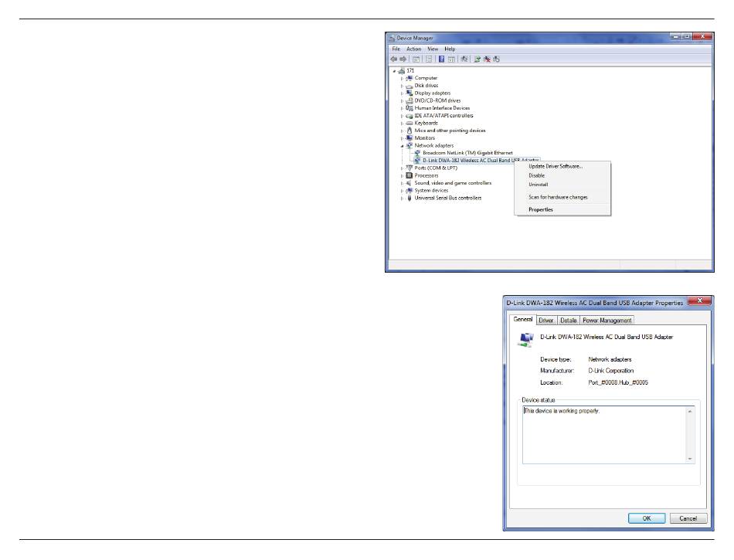Click the Update Driver Software toolbar icon
Image resolution: width=734 pixels, height=560 pixels.
click(x=477, y=59)
